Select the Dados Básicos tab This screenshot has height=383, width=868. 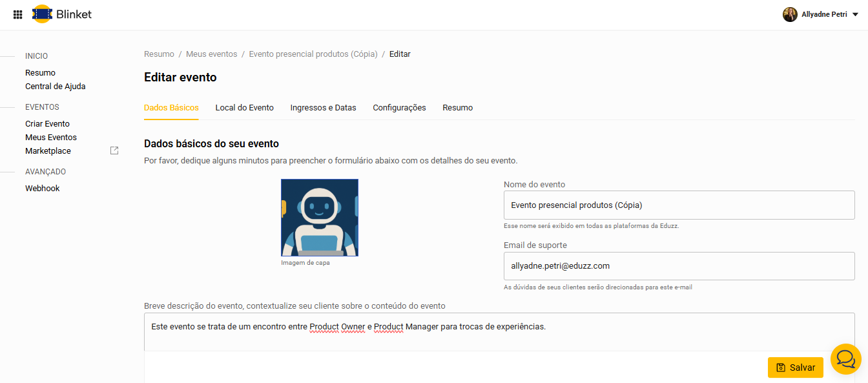(171, 108)
